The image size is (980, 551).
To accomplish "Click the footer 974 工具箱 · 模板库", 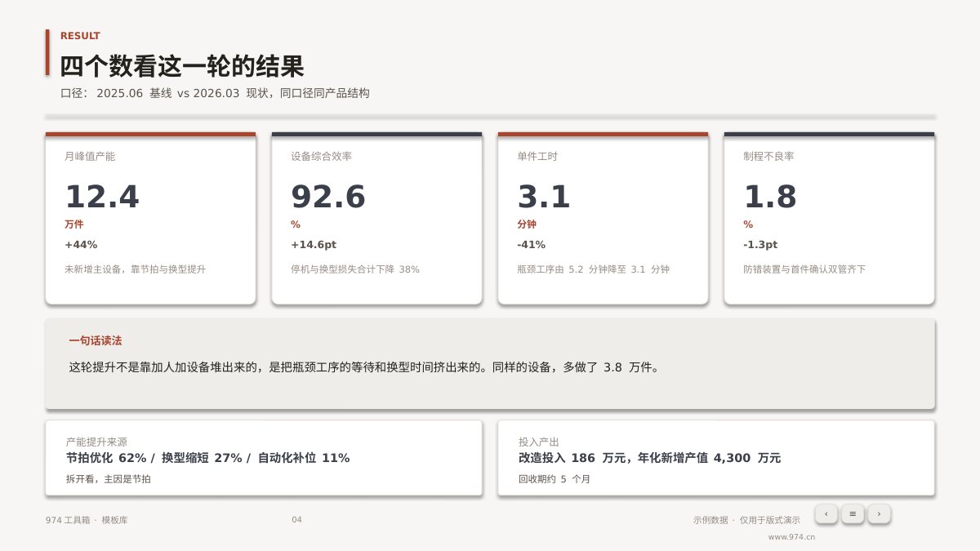I will (x=87, y=520).
